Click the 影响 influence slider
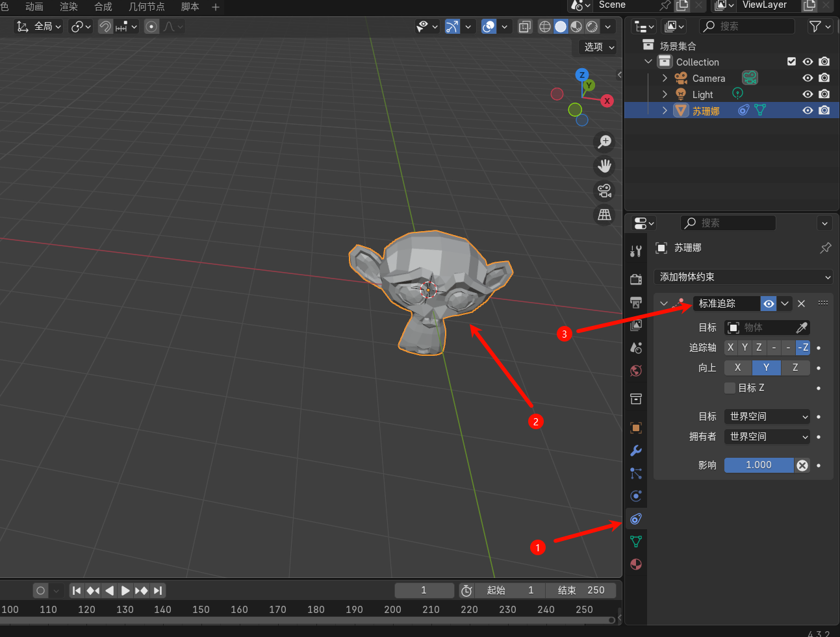The width and height of the screenshot is (840, 637). pos(758,465)
